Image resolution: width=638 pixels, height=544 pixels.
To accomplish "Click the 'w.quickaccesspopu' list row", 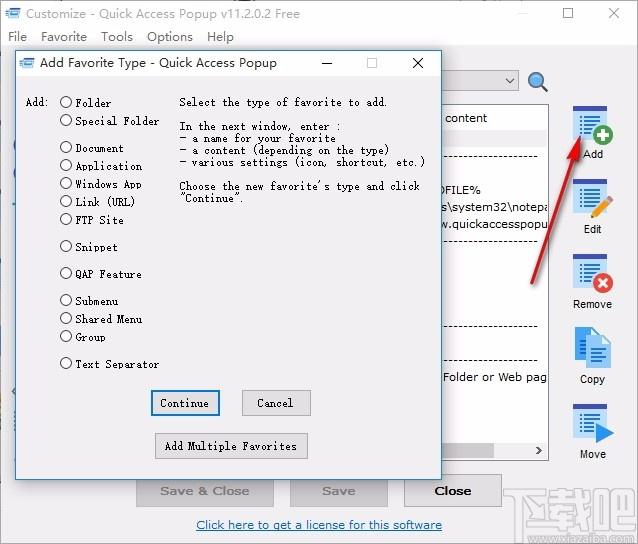I will pyautogui.click(x=495, y=224).
